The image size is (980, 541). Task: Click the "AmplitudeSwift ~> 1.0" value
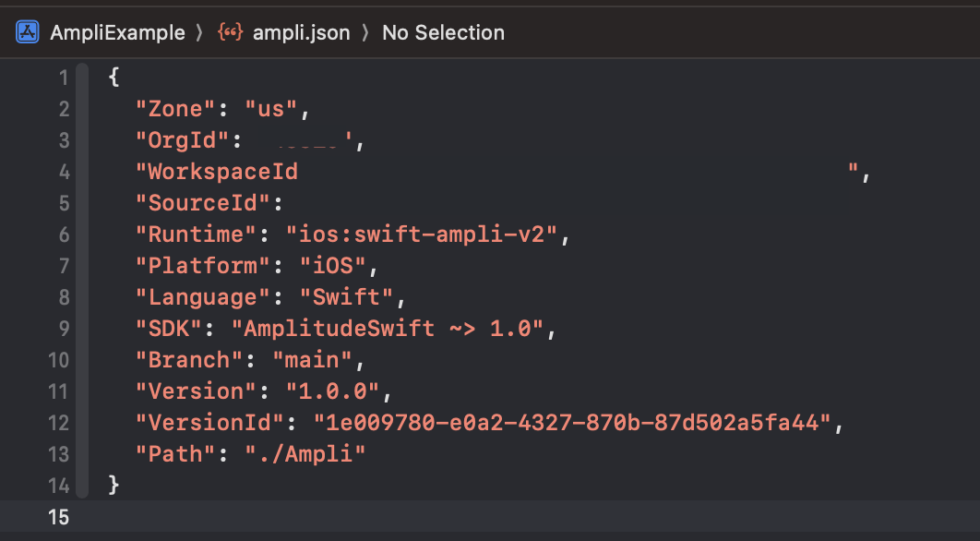point(388,328)
